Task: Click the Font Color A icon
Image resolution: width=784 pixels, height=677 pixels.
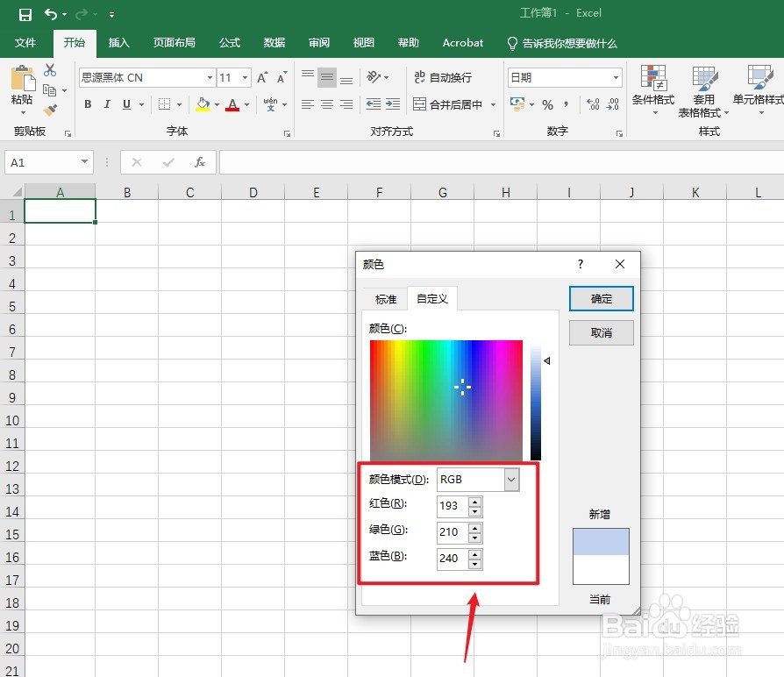Action: pyautogui.click(x=232, y=104)
